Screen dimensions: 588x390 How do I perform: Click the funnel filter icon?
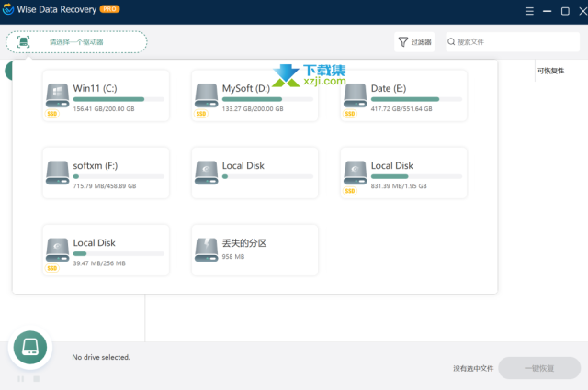point(402,42)
